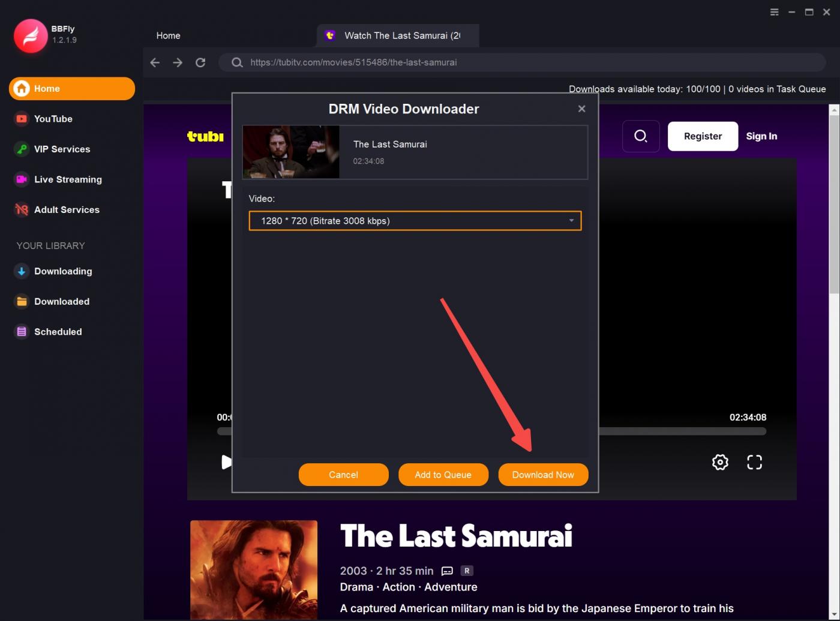This screenshot has width=840, height=621.
Task: Click the Adventure genre link
Action: pyautogui.click(x=451, y=587)
